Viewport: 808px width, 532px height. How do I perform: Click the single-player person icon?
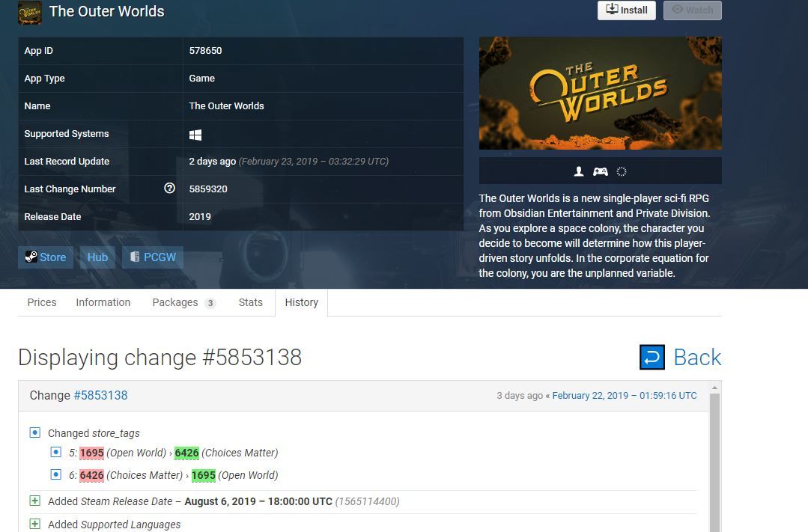579,171
